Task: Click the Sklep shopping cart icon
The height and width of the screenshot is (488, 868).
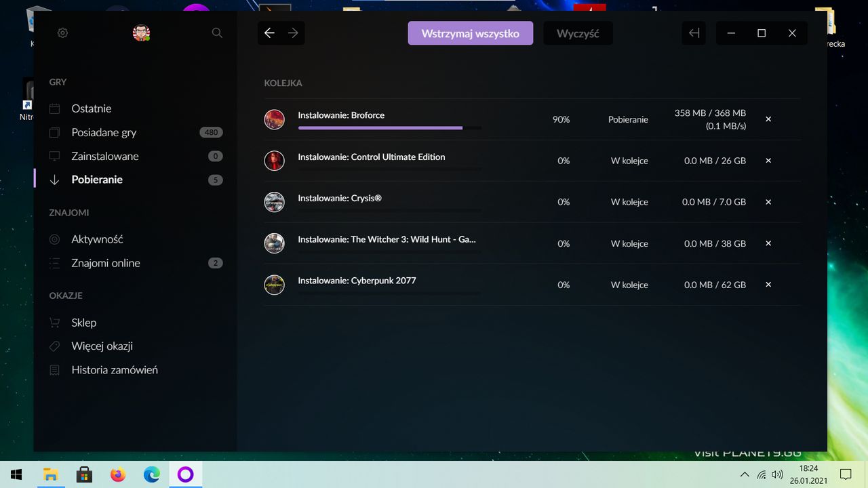Action: tap(55, 323)
